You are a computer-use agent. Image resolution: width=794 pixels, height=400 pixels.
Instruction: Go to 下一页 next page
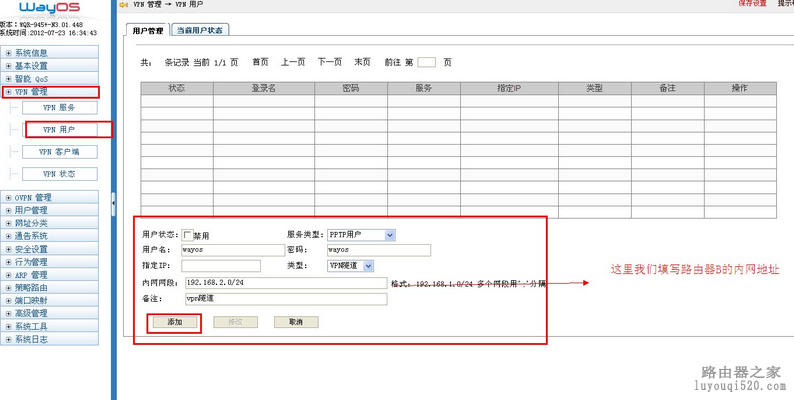coord(330,62)
